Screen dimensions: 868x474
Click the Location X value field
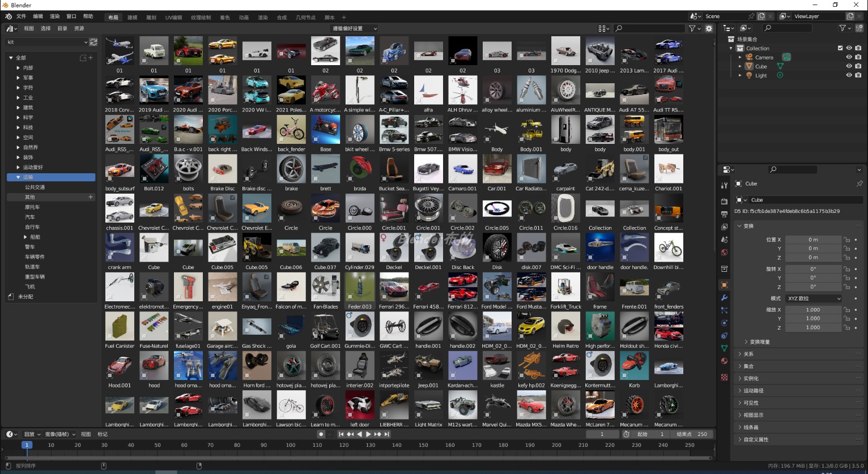pyautogui.click(x=813, y=240)
